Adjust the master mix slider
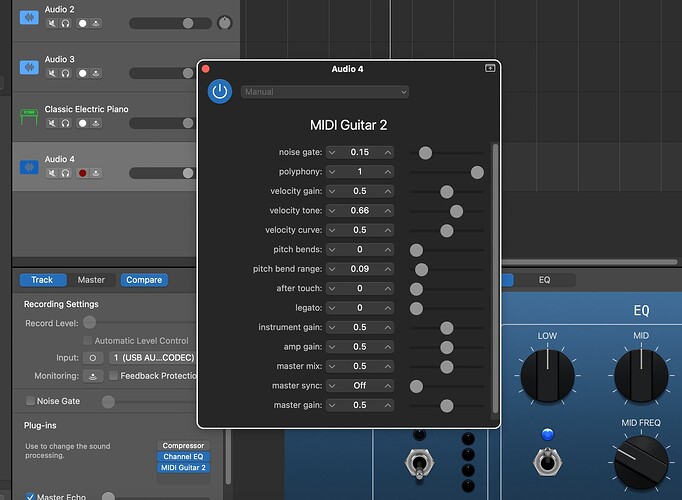This screenshot has height=500, width=682. pyautogui.click(x=447, y=367)
